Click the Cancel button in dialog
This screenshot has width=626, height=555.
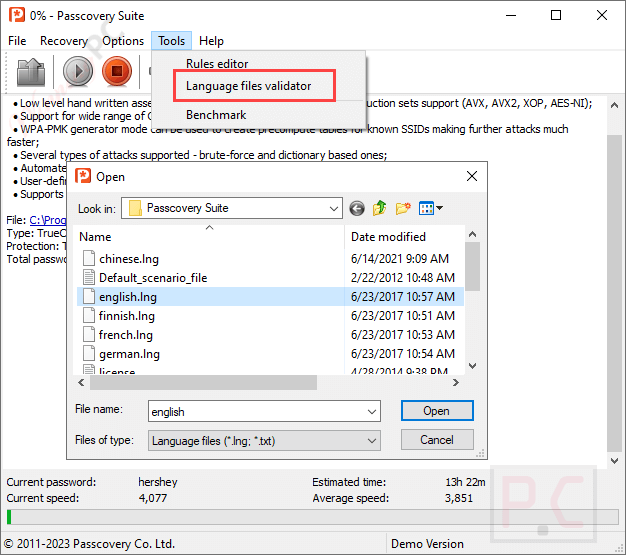click(x=437, y=440)
